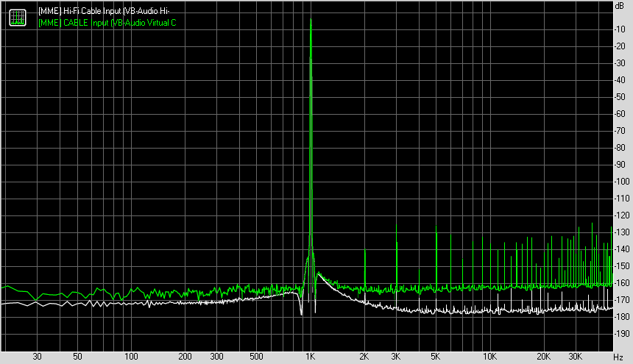Click the 2K frequency label
The height and width of the screenshot is (364, 633).
(364, 357)
